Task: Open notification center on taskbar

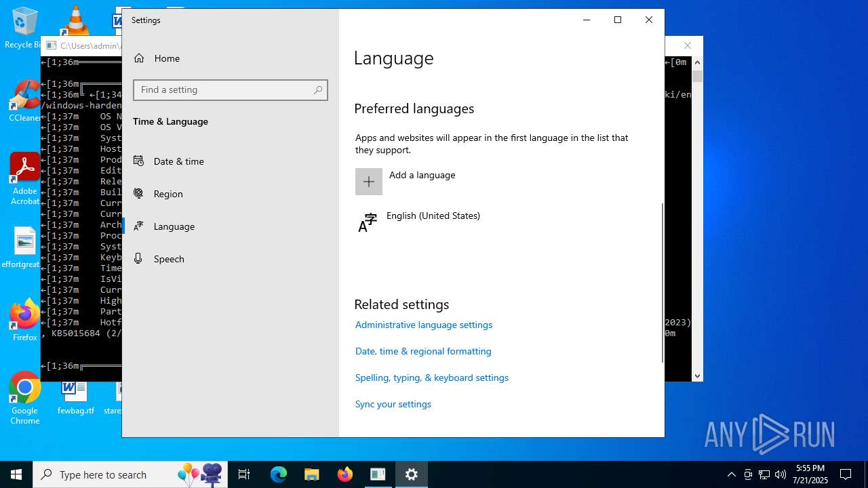Action: click(x=846, y=474)
